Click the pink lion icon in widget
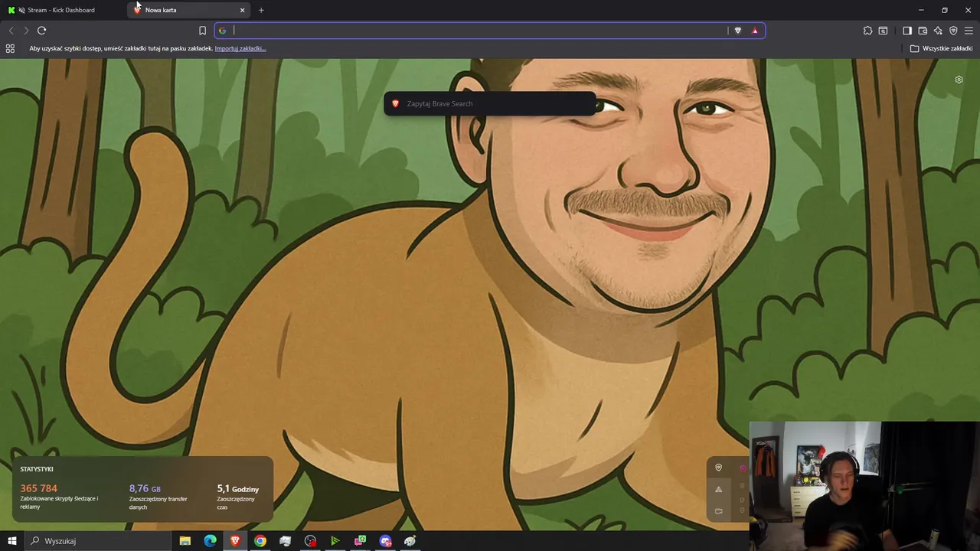Viewport: 980px width, 551px height. pyautogui.click(x=743, y=468)
